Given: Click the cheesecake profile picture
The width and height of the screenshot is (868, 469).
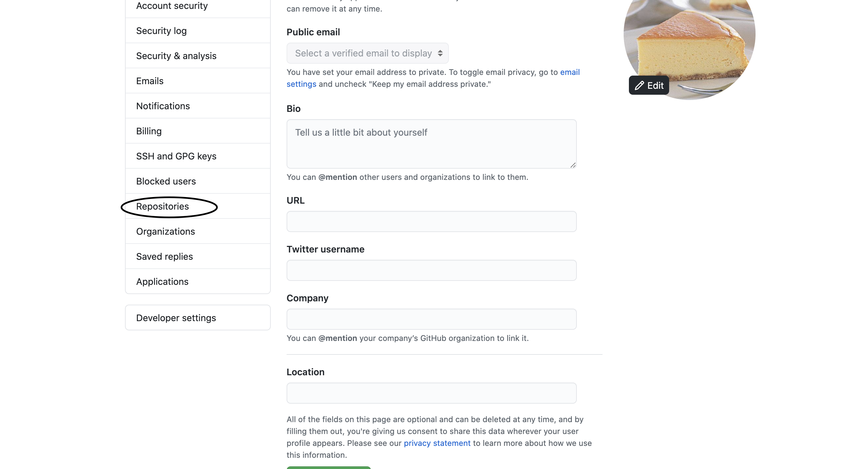Looking at the screenshot, I should pyautogui.click(x=694, y=41).
